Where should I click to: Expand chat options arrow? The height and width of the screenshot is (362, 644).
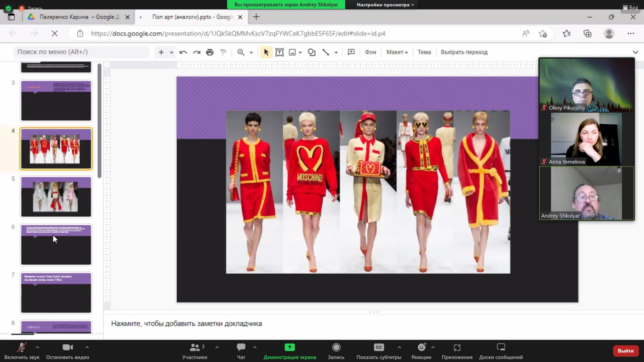pos(255,347)
